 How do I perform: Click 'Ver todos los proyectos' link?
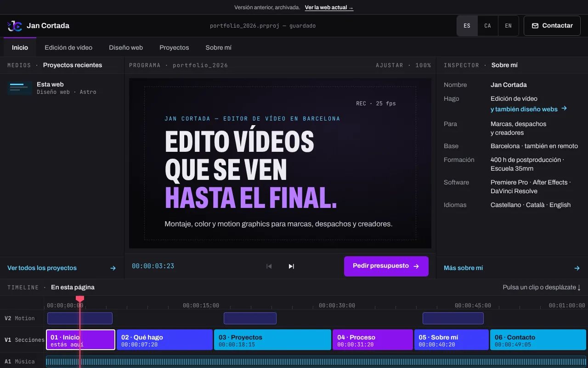42,268
